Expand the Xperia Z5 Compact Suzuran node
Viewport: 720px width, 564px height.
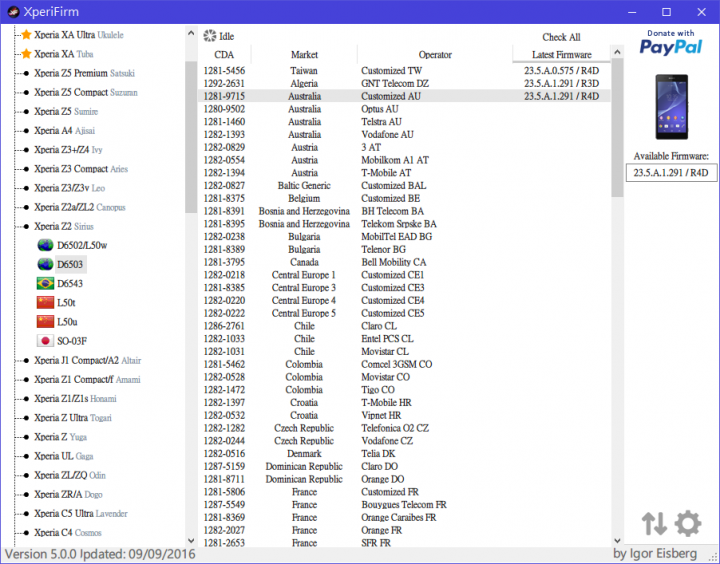(x=26, y=92)
